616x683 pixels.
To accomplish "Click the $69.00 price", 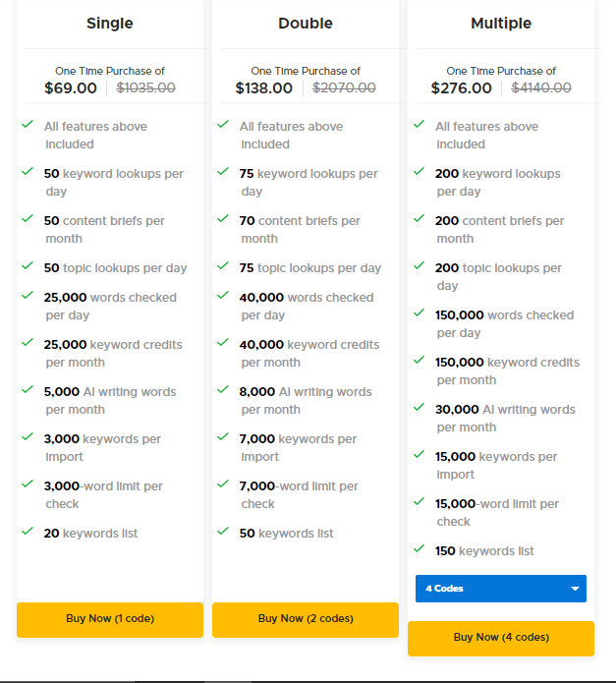I will coord(71,87).
